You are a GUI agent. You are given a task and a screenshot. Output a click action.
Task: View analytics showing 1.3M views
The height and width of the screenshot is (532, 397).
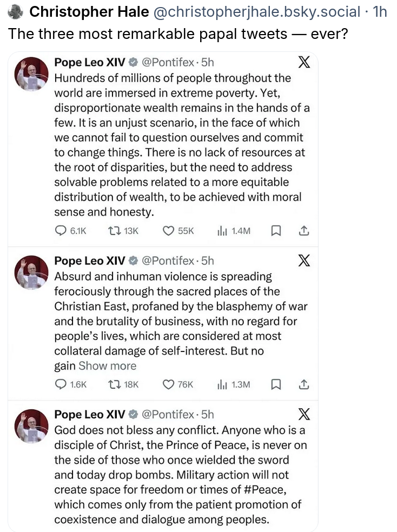[x=222, y=384]
